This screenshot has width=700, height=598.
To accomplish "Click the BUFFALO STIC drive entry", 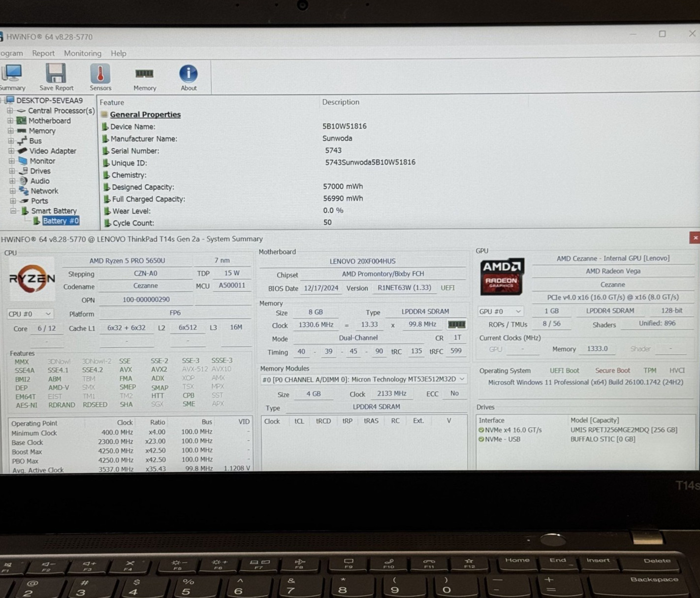I will coord(603,439).
